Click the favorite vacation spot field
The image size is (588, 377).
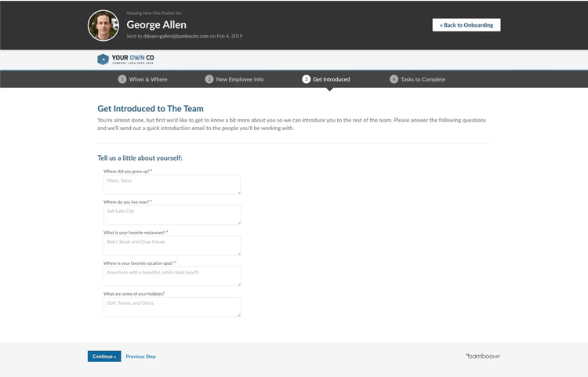(x=172, y=276)
